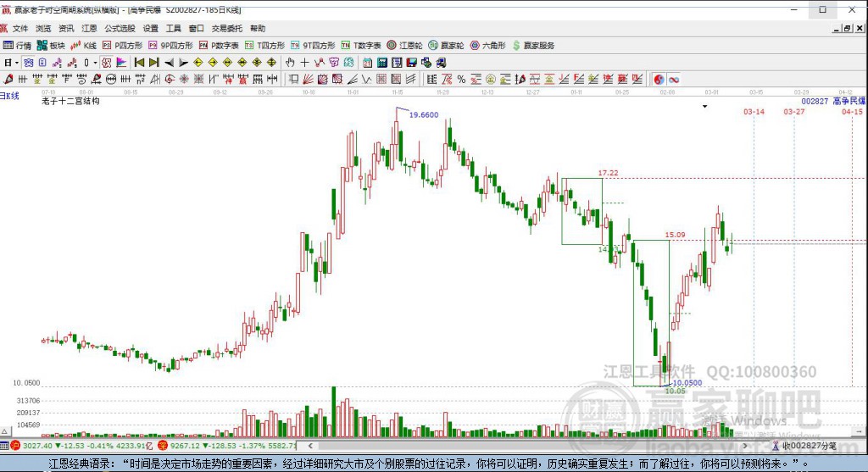Select the crosshair cursor tool

pos(304,63)
